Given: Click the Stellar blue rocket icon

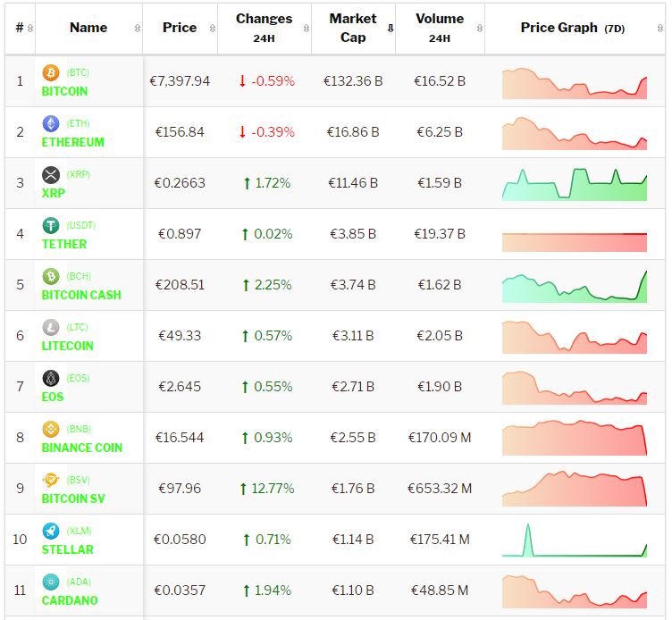Looking at the screenshot, I should (x=51, y=531).
